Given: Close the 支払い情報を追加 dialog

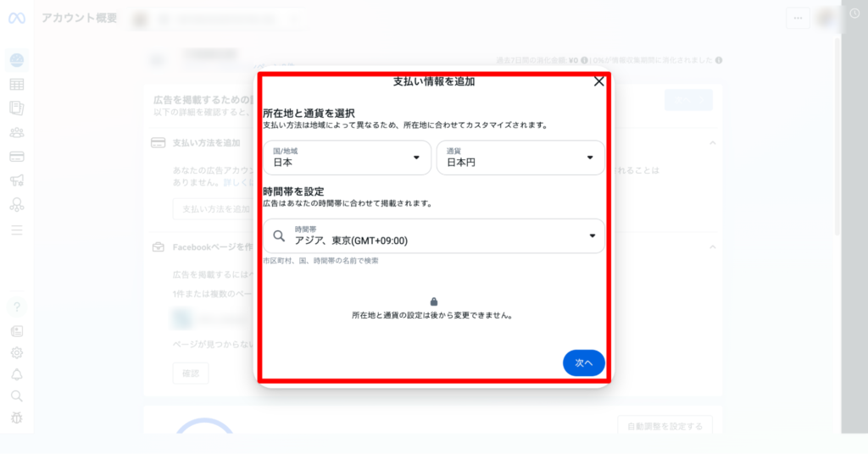Looking at the screenshot, I should coord(598,81).
